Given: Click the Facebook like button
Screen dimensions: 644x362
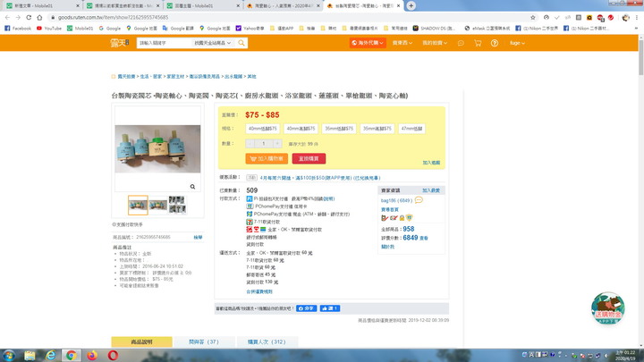Looking at the screenshot, I should [x=330, y=308].
